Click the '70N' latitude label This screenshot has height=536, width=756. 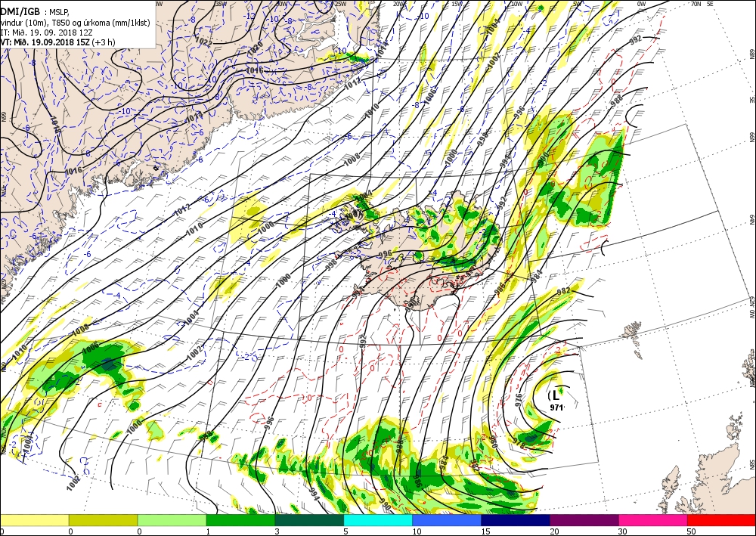point(696,3)
